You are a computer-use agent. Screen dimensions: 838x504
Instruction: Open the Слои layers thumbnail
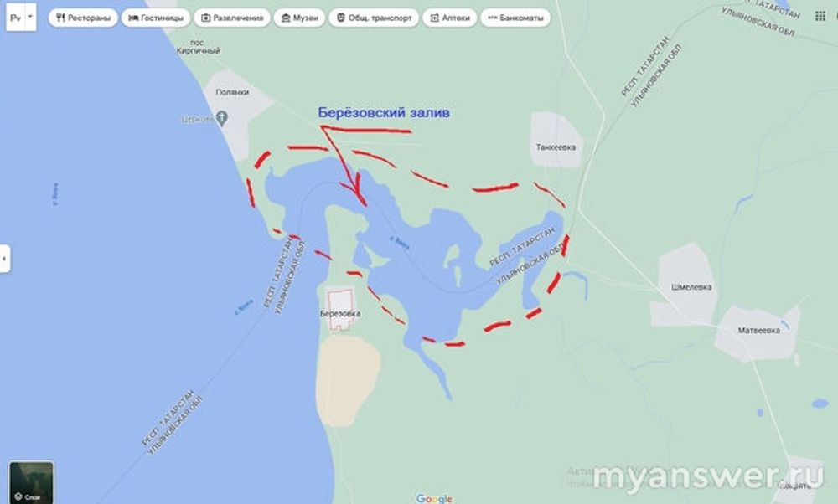click(x=31, y=482)
